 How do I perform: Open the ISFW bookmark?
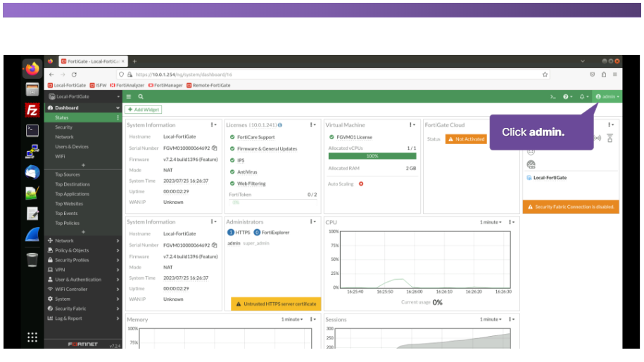pos(98,85)
